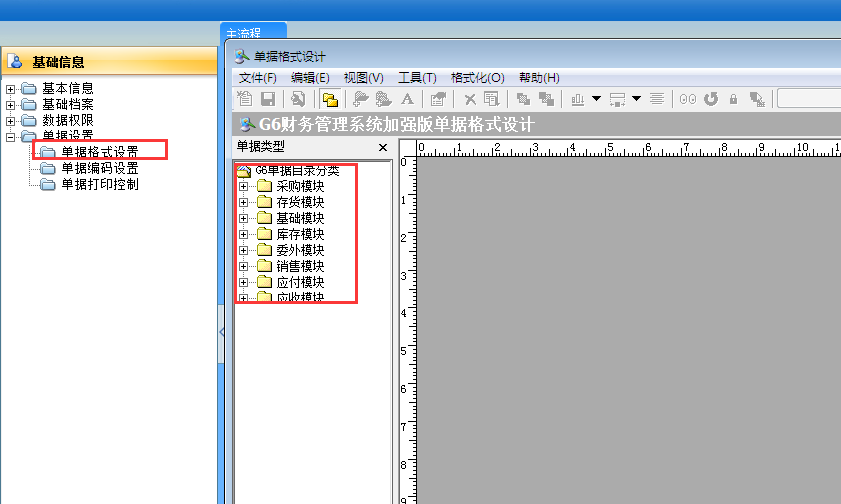Expand the 采购模块 tree node

[243, 186]
